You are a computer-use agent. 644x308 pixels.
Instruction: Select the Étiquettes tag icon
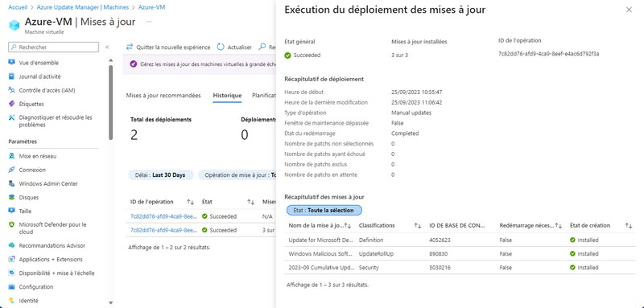tap(11, 105)
